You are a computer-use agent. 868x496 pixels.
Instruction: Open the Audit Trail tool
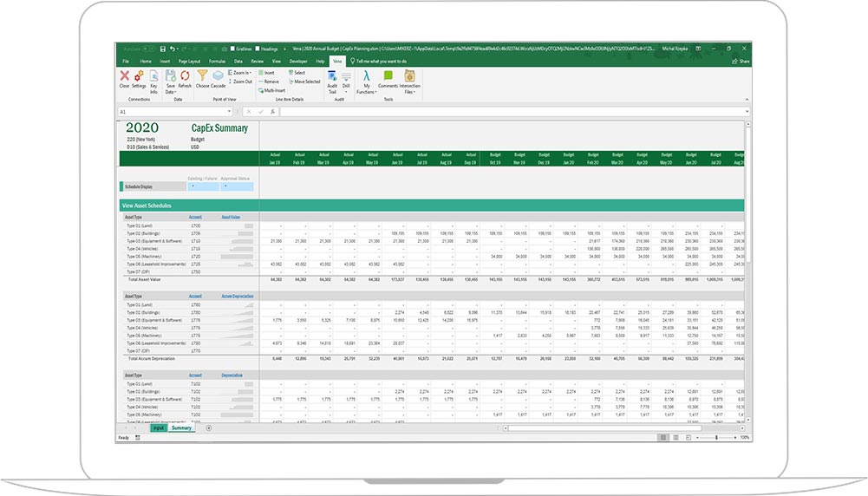(332, 82)
